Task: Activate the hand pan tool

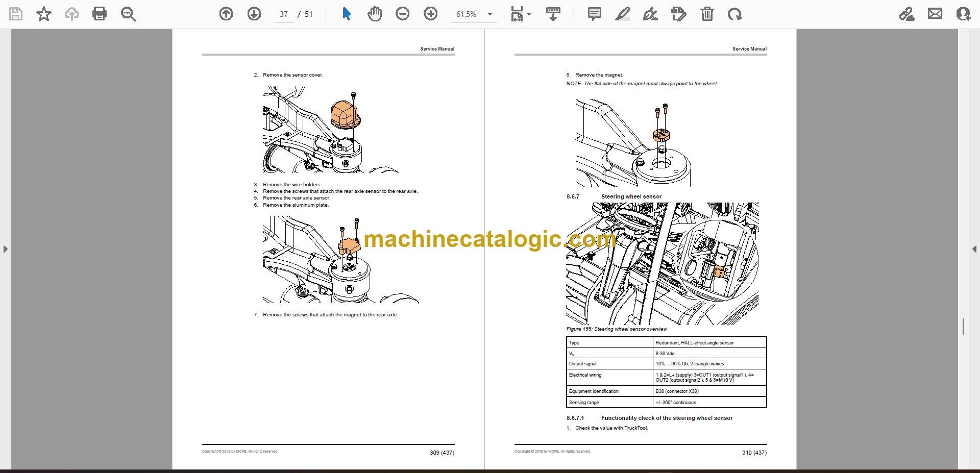Action: coord(375,14)
